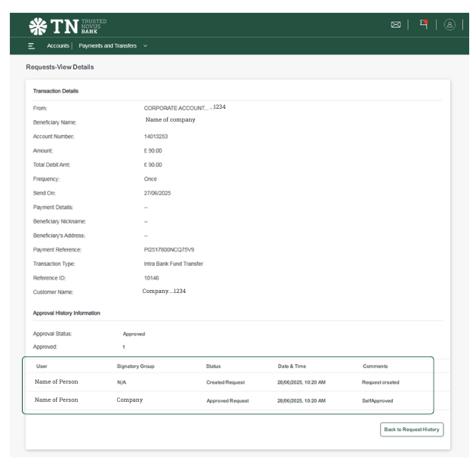Click the Date & Time column header
The image size is (476, 469).
tap(292, 366)
